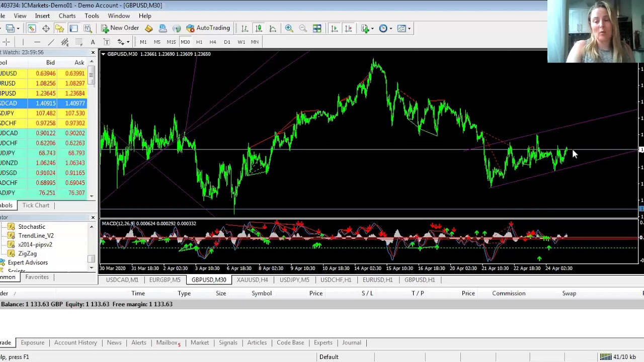
Task: Open the periodicity clock dropdown
Action: coord(391,28)
